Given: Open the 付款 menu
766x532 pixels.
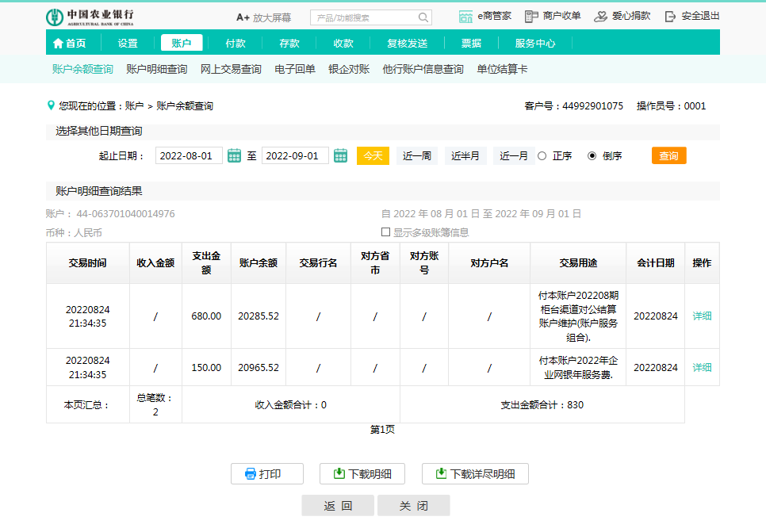Looking at the screenshot, I should (x=236, y=44).
